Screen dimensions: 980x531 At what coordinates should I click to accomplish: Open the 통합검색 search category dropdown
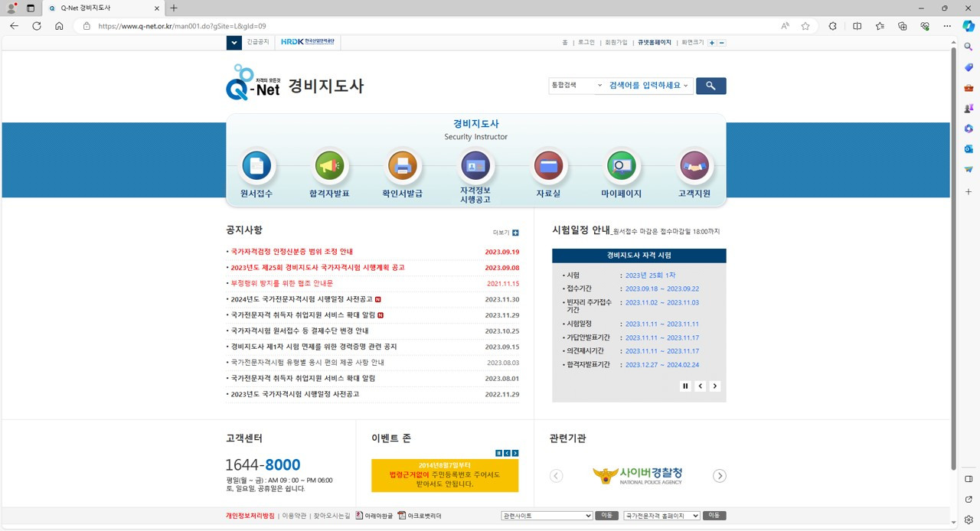pos(576,86)
